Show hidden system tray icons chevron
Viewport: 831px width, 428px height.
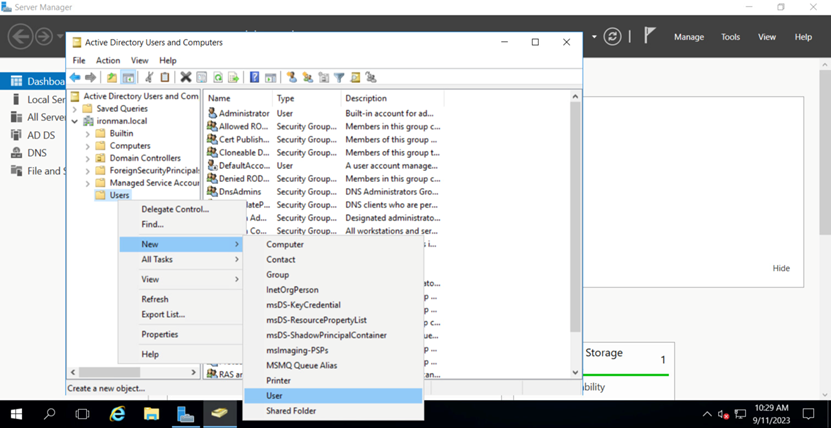click(x=707, y=414)
